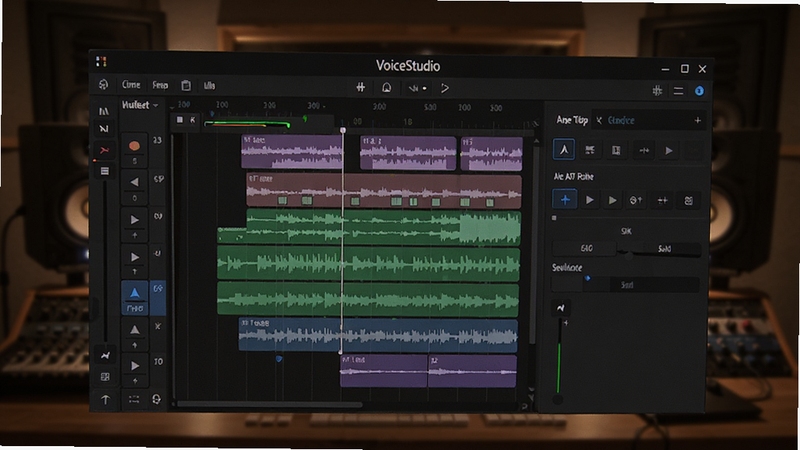Click the round icon left of Cime
Image resolution: width=800 pixels, height=450 pixels.
[104, 85]
